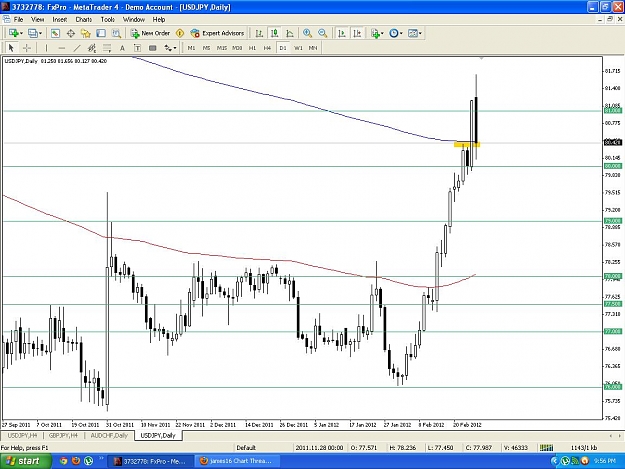Zoom in on the chart
This screenshot has height=469, width=625.
[x=307, y=33]
